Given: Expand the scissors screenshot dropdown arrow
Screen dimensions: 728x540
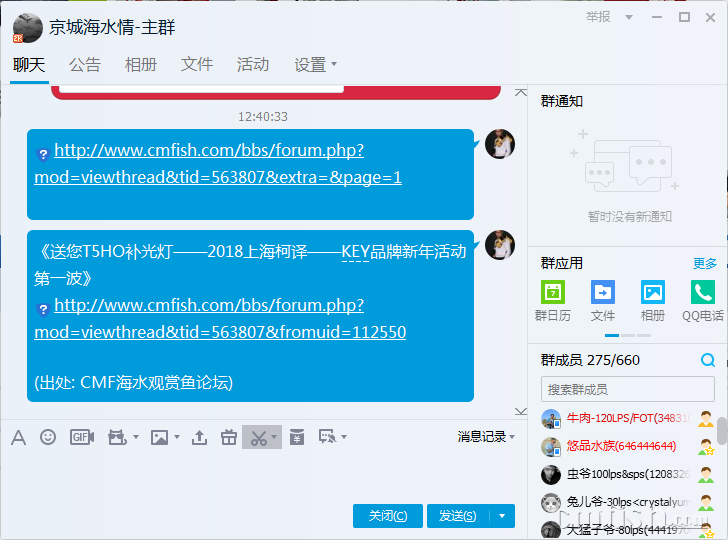Looking at the screenshot, I should (274, 437).
